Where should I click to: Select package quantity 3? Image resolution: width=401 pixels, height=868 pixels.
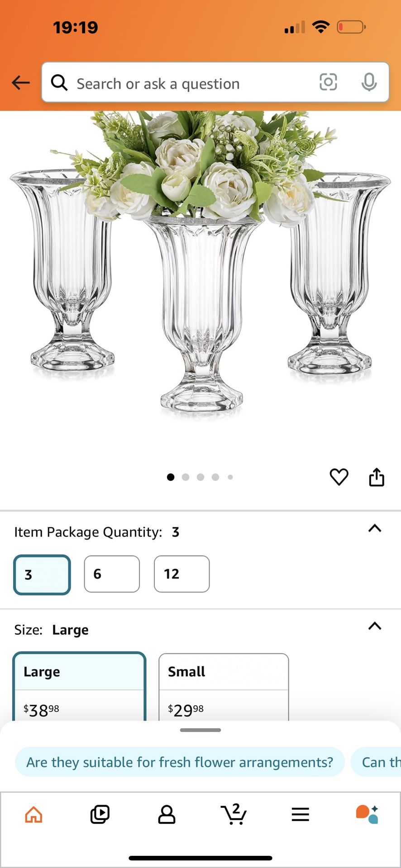(x=42, y=574)
